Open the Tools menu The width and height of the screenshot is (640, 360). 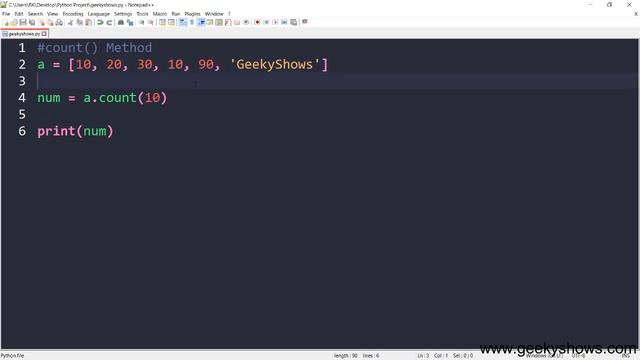point(142,14)
